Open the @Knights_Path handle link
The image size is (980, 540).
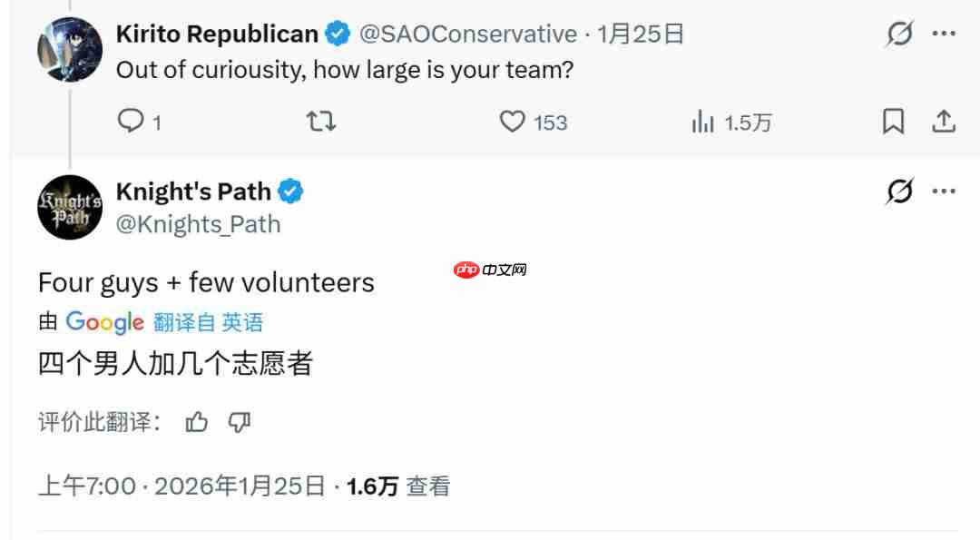[198, 224]
